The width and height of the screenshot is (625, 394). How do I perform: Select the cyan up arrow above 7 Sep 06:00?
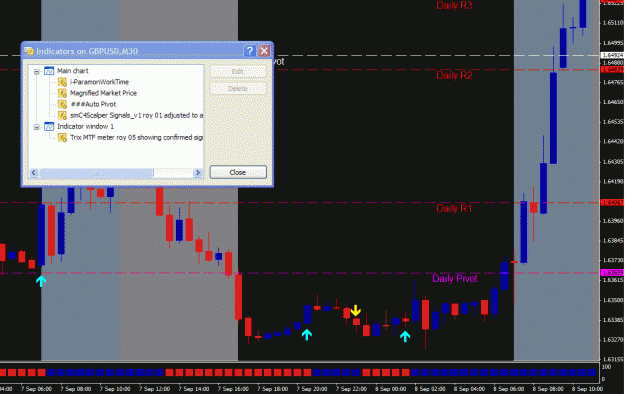tap(41, 281)
